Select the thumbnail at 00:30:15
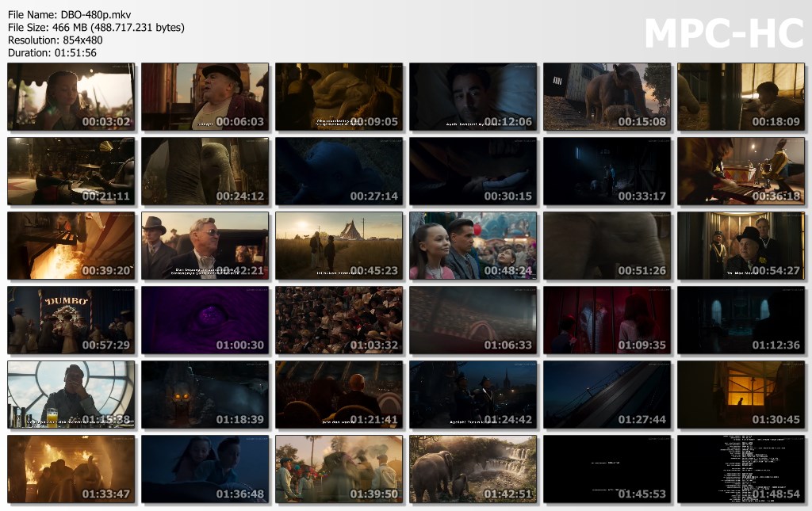The image size is (812, 511). click(473, 171)
